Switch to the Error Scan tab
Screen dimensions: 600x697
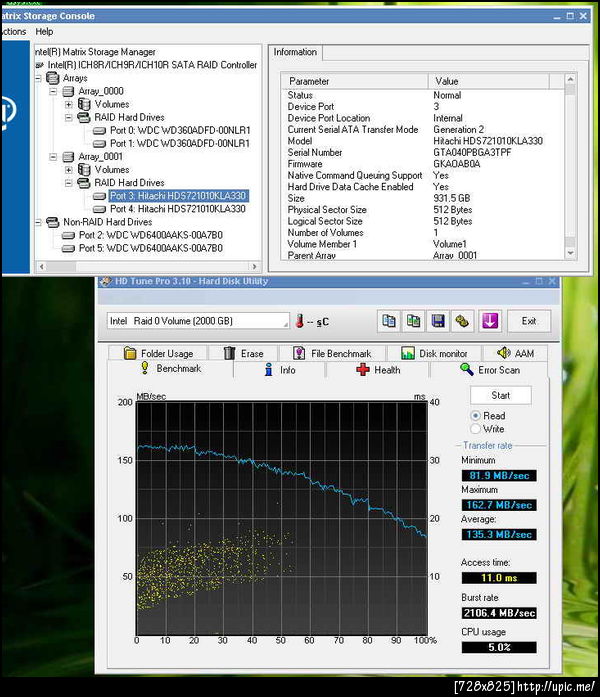(490, 370)
